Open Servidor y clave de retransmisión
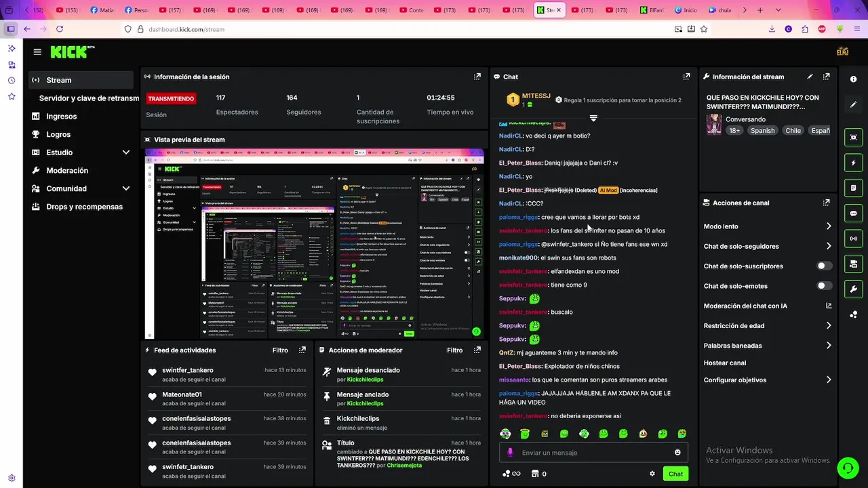Image resolution: width=868 pixels, height=488 pixels. click(89, 98)
